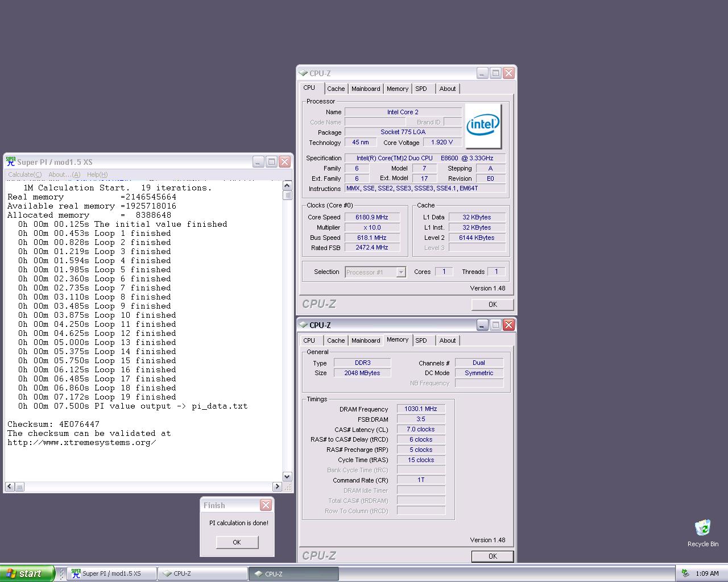Click the Checksum: 4E076447 line
Image resolution: width=728 pixels, height=582 pixels.
click(53, 424)
